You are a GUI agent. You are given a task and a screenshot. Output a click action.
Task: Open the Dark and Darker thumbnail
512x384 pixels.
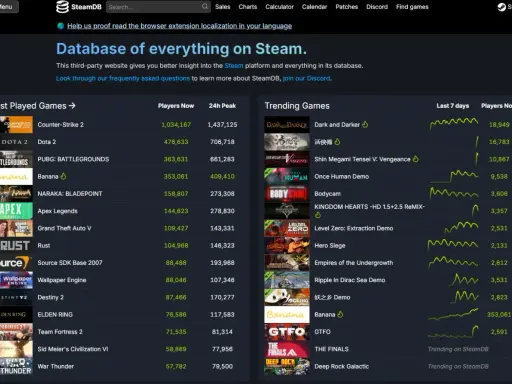(x=287, y=124)
